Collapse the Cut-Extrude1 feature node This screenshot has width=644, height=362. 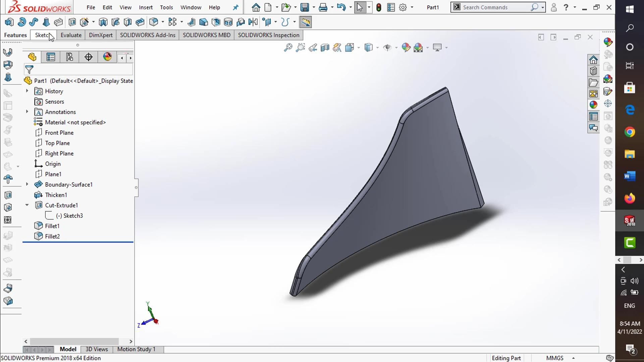pyautogui.click(x=27, y=205)
